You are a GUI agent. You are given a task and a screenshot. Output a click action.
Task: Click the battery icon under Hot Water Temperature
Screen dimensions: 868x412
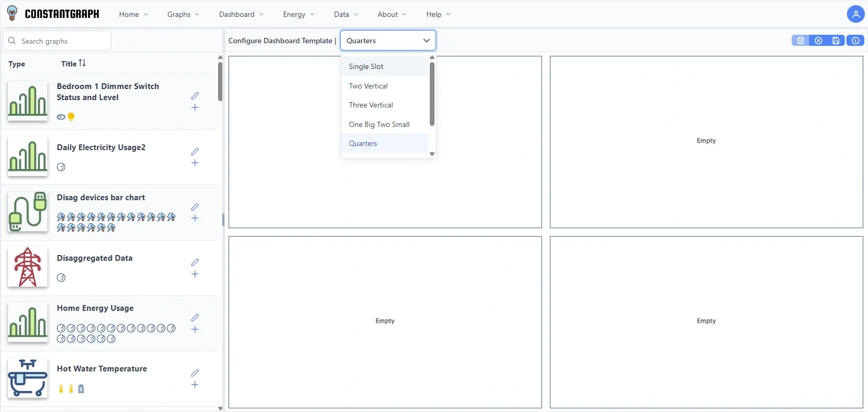81,389
